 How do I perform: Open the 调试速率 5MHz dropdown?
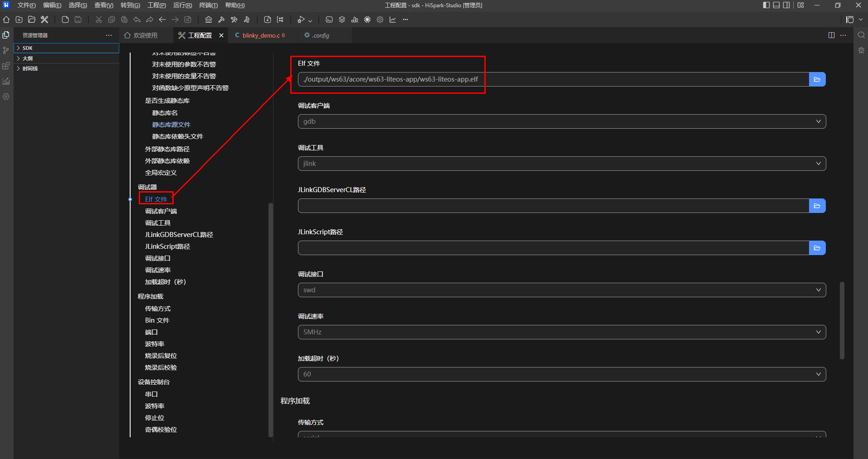pyautogui.click(x=561, y=332)
